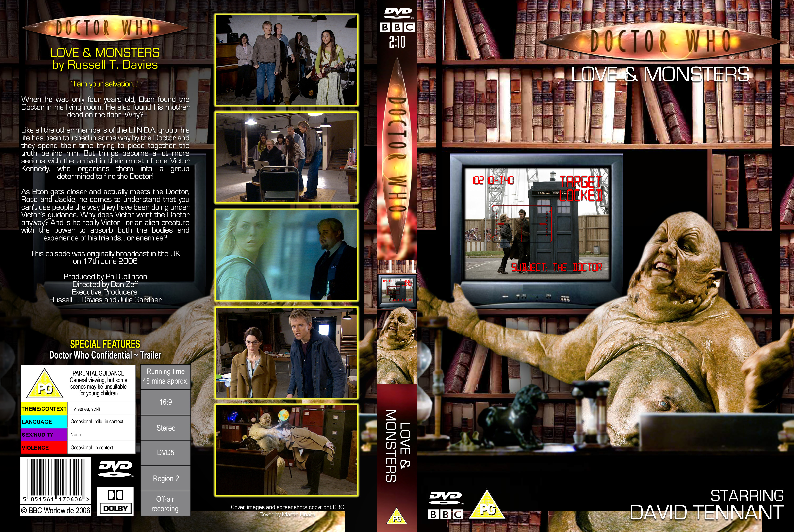794x532 pixels.
Task: Click 'Occasional, in context' violence value
Action: coord(92,448)
